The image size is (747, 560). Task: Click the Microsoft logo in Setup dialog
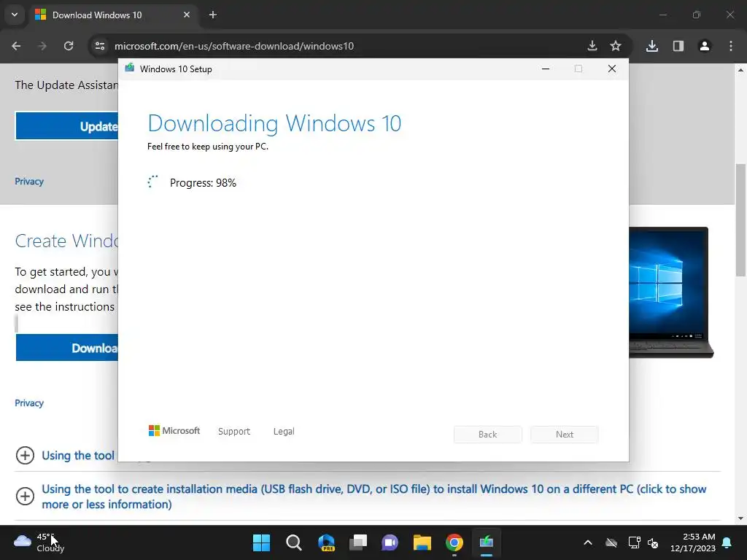coord(174,431)
